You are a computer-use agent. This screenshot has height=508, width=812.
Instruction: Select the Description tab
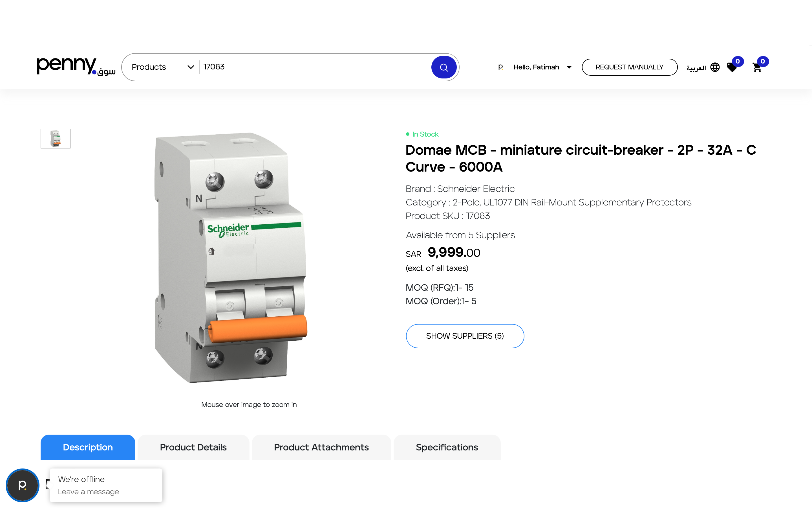[x=88, y=447]
